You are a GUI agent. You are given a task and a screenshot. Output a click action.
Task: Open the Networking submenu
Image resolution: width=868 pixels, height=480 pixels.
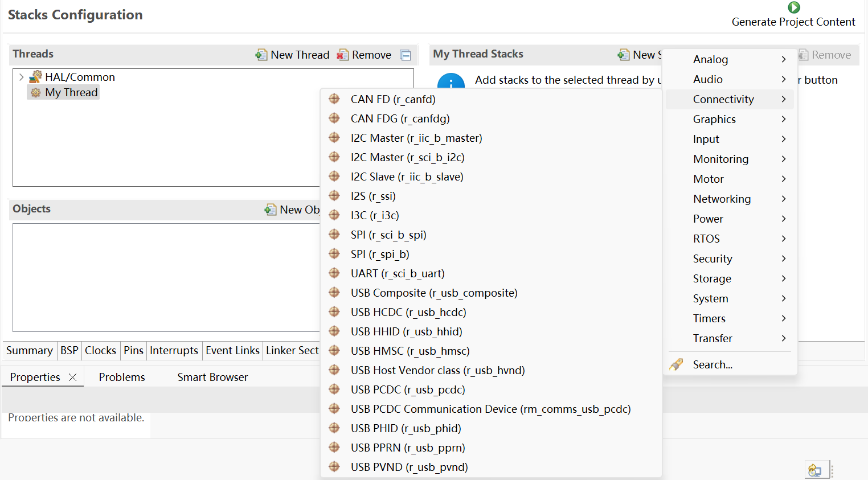pos(730,199)
